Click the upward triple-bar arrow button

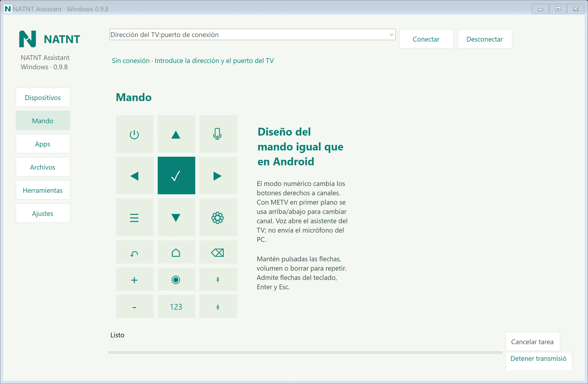click(218, 279)
